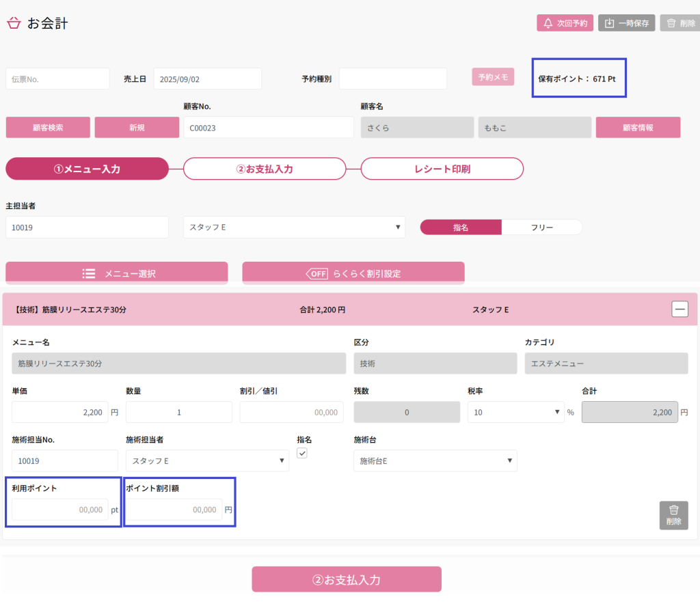Screen dimensions: 700x602
Task: Switch to ②お支払入力 step tab
Action: click(265, 169)
